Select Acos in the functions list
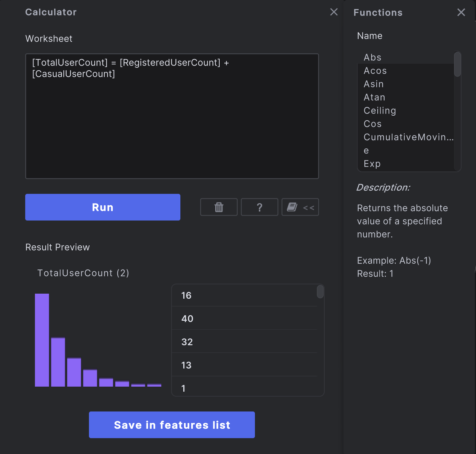The height and width of the screenshot is (454, 476). pos(406,71)
